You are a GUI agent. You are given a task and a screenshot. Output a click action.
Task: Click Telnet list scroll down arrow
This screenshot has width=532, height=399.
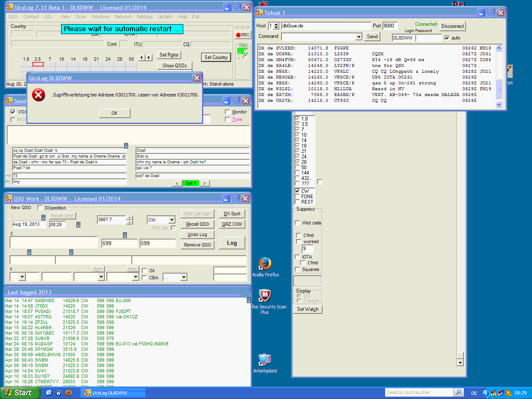499,105
